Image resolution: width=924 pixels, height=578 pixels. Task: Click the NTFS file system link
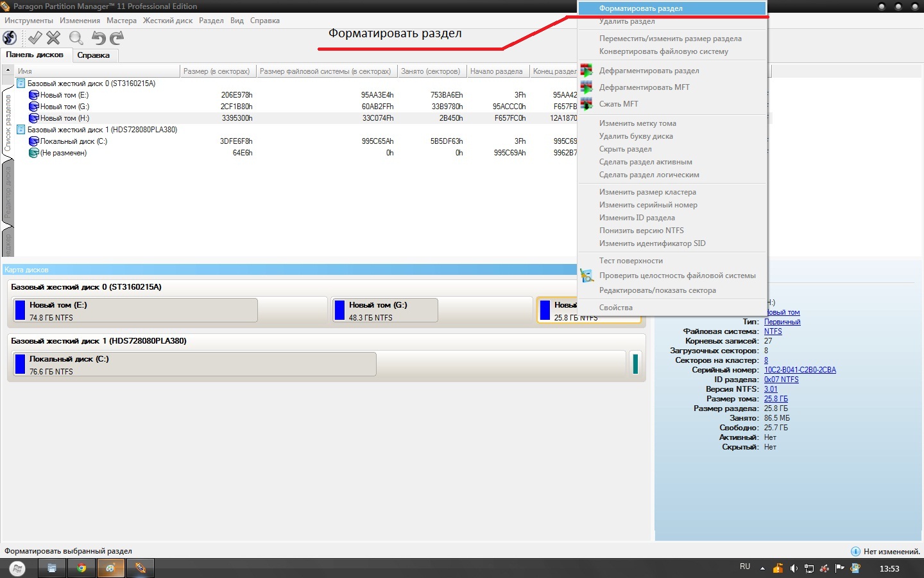[773, 331]
